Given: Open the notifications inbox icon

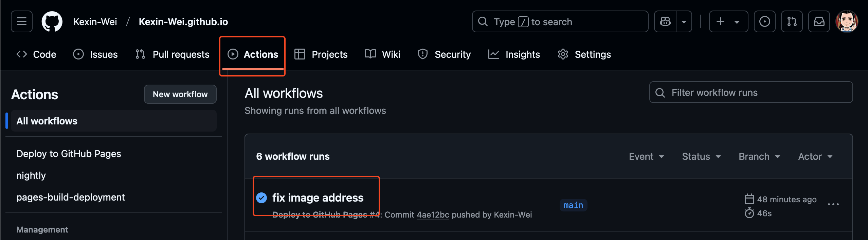Looking at the screenshot, I should coord(819,21).
